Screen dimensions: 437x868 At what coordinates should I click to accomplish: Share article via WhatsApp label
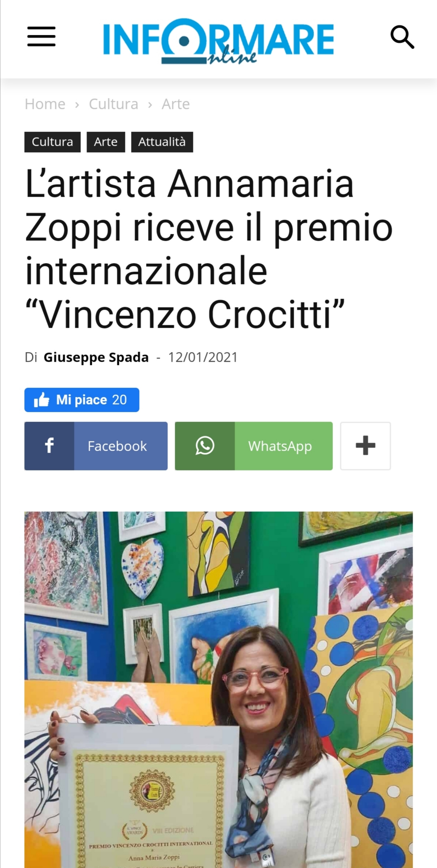tap(280, 447)
